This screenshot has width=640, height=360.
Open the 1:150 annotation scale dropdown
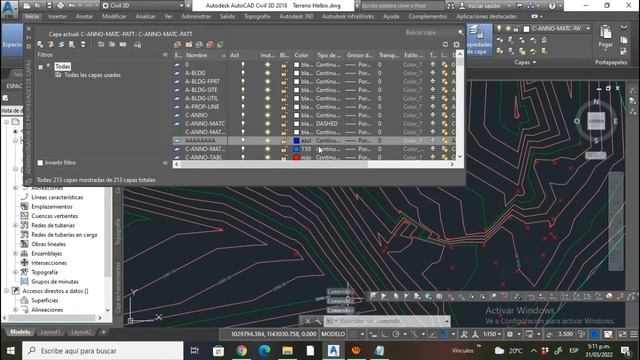[491, 334]
